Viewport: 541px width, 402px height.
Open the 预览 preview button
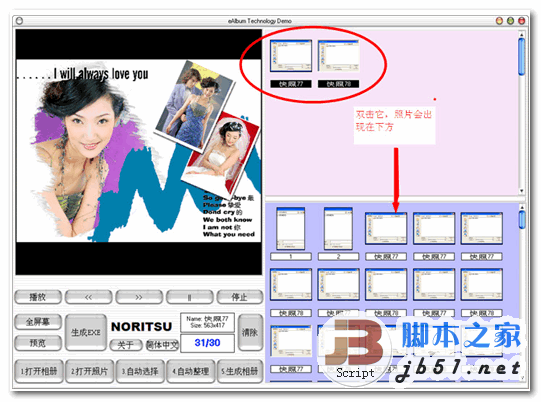pos(38,343)
